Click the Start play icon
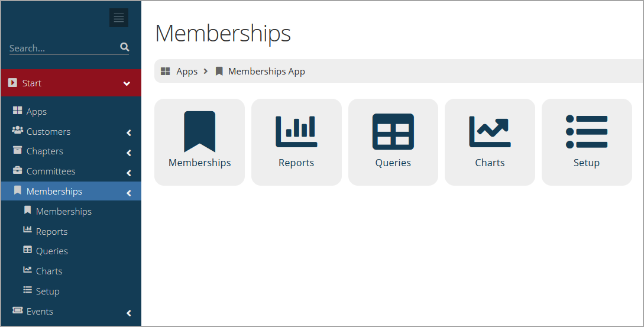644x327 pixels. click(13, 83)
